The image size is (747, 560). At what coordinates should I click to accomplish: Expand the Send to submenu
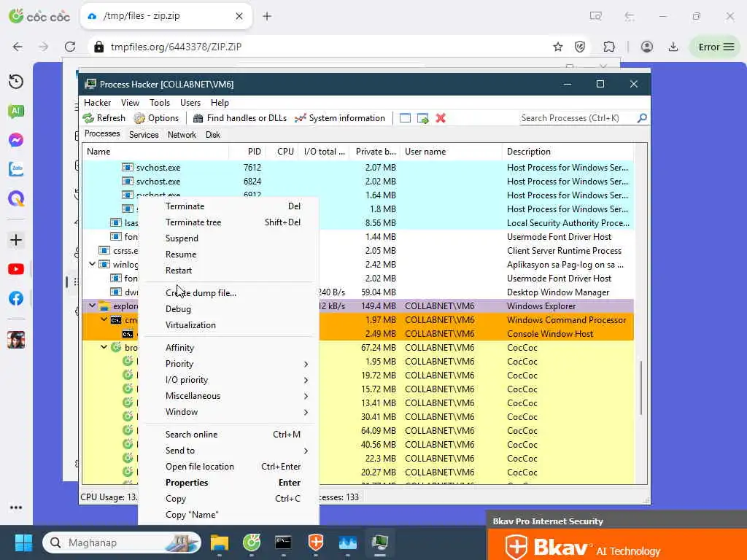pyautogui.click(x=228, y=451)
